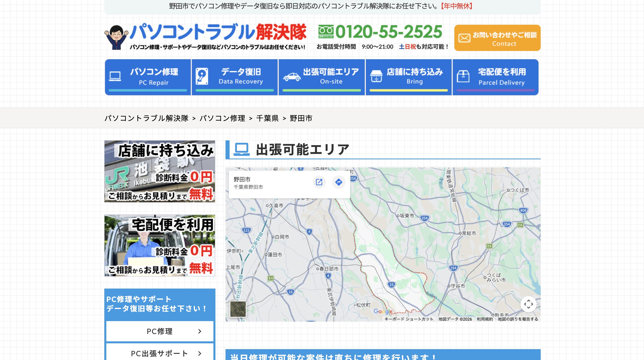Click the Google logo on the map
The width and height of the screenshot is (644, 360).
point(383,311)
